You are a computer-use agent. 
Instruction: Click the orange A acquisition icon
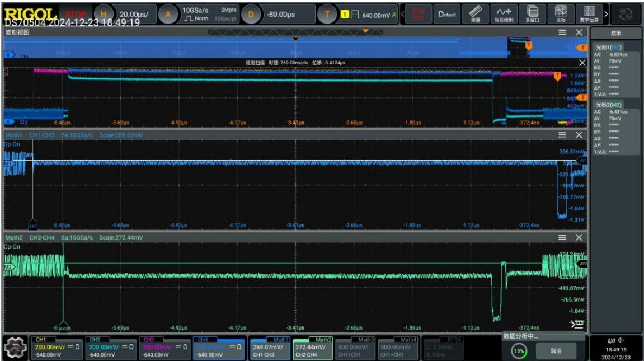[168, 15]
